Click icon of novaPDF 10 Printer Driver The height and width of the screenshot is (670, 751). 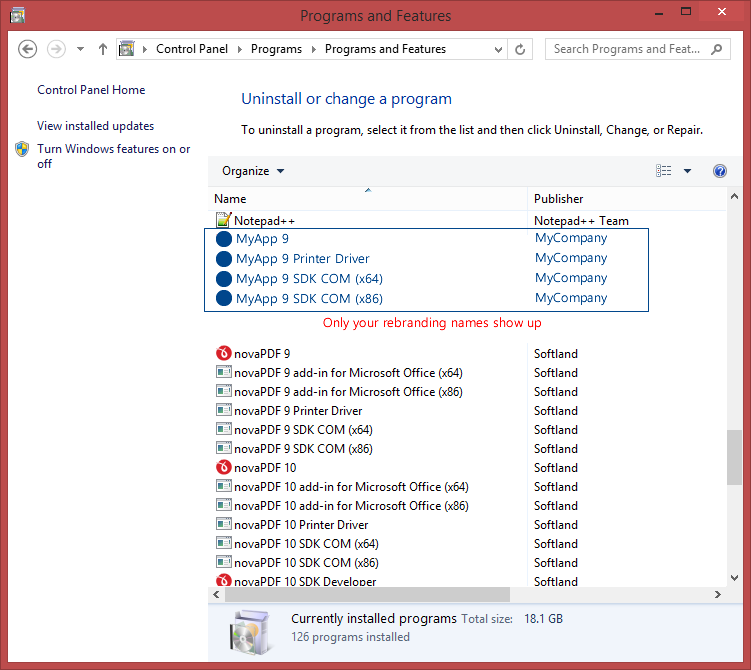coord(223,524)
